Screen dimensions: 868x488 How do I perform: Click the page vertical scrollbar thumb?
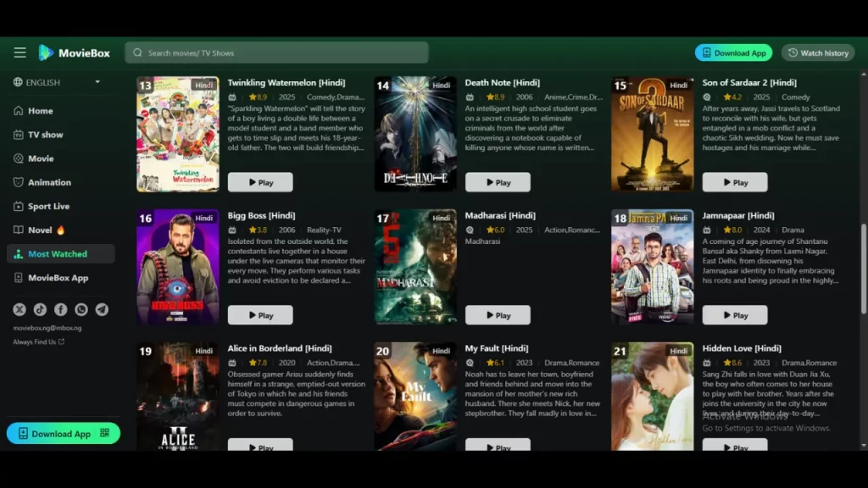[x=864, y=269]
